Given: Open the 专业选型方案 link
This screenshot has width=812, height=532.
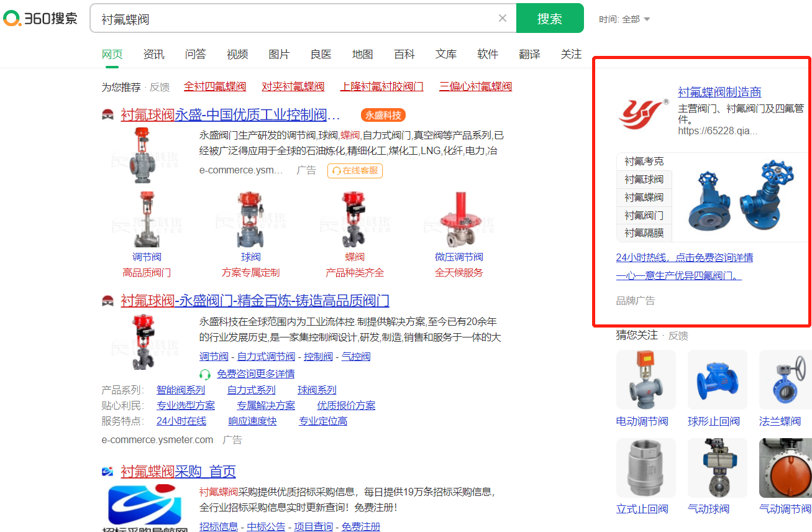Looking at the screenshot, I should click(186, 405).
